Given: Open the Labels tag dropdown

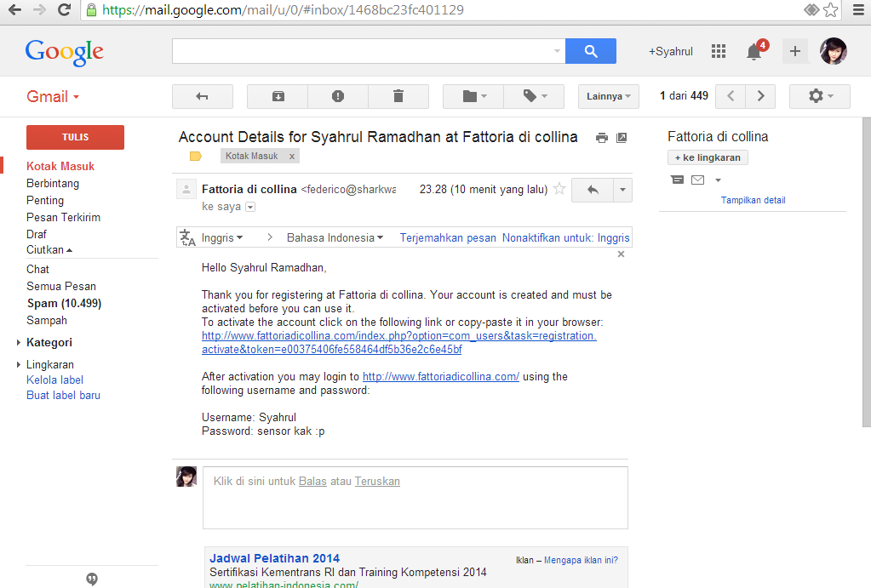Looking at the screenshot, I should (535, 97).
